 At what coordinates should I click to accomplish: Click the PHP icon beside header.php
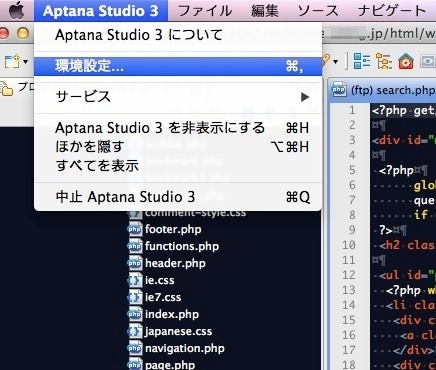click(135, 263)
